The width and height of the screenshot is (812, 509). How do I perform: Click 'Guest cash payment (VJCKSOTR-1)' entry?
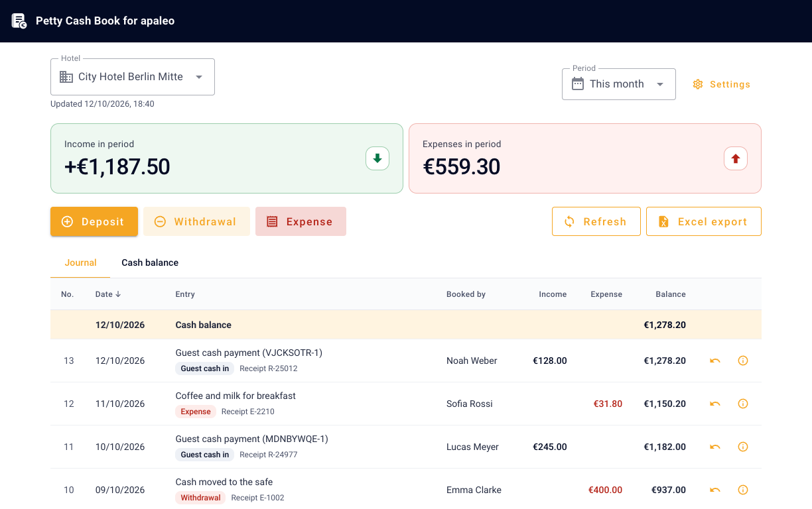(249, 353)
